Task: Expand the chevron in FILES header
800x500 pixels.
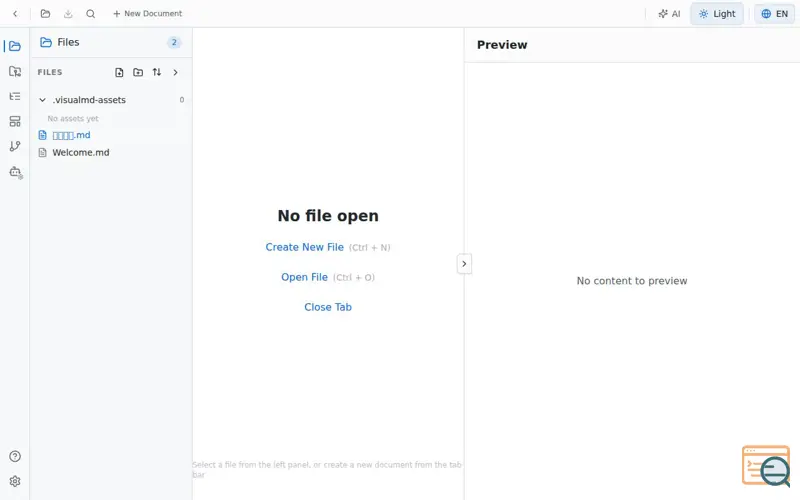Action: pos(175,72)
